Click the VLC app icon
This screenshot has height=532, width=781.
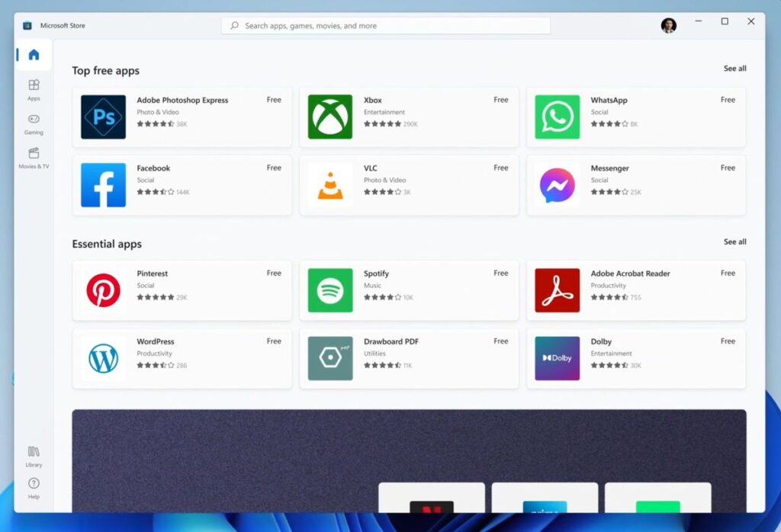pos(329,185)
